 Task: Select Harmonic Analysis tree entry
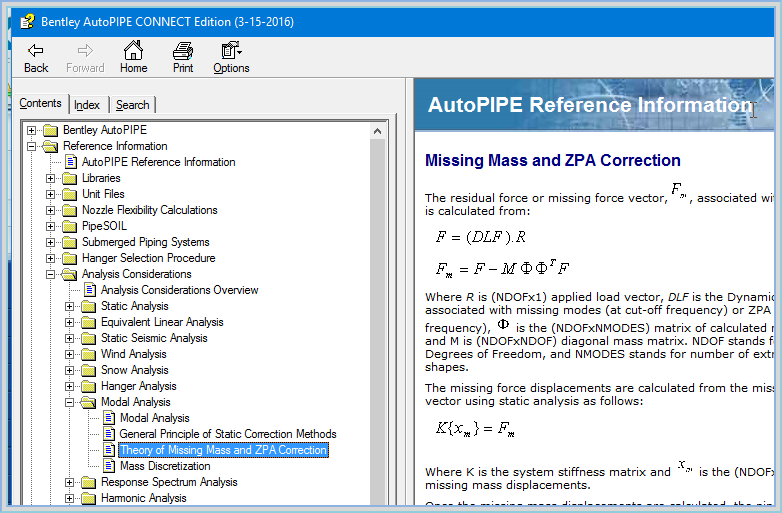(x=144, y=498)
